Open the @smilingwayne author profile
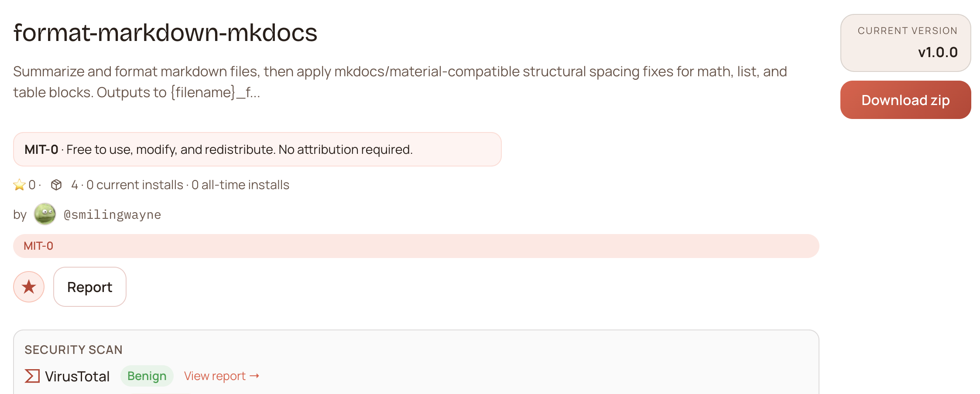Screen dimensions: 980x394 tap(112, 214)
